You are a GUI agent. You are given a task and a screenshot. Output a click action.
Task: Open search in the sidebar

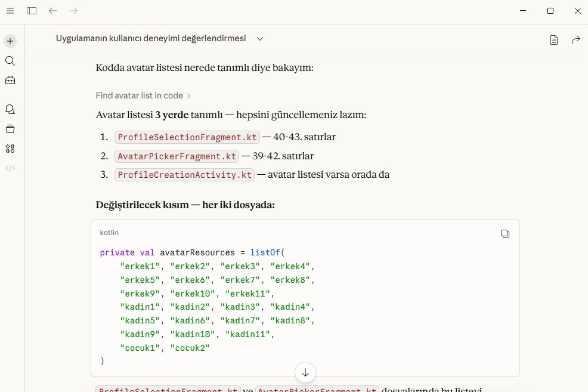point(10,61)
